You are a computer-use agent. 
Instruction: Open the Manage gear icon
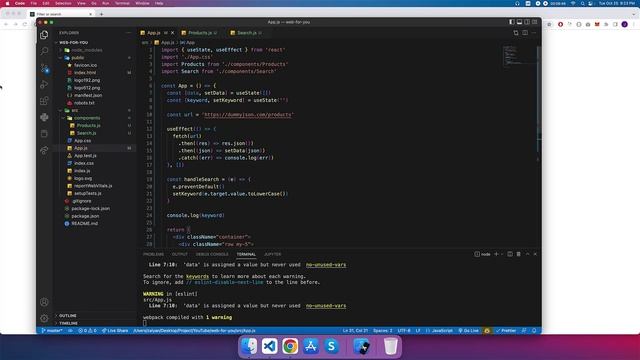pos(44,318)
